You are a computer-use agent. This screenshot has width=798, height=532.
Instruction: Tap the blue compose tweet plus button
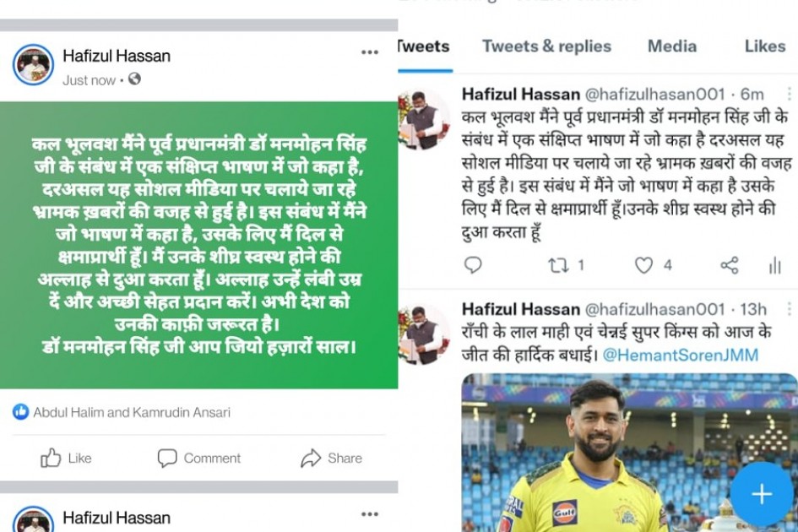[x=762, y=494]
